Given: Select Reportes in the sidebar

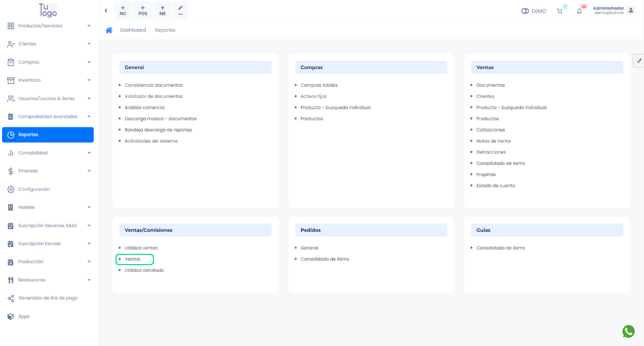Looking at the screenshot, I should click(48, 135).
